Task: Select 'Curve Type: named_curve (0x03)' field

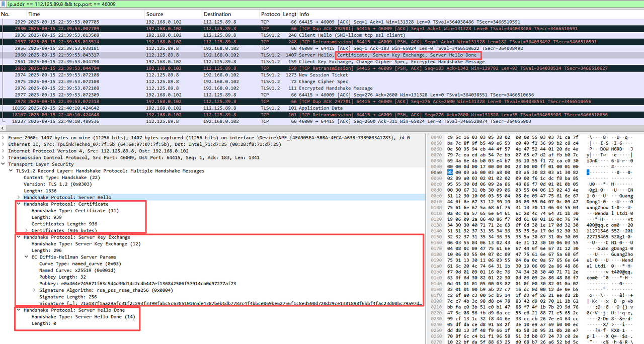Action: 80,264
